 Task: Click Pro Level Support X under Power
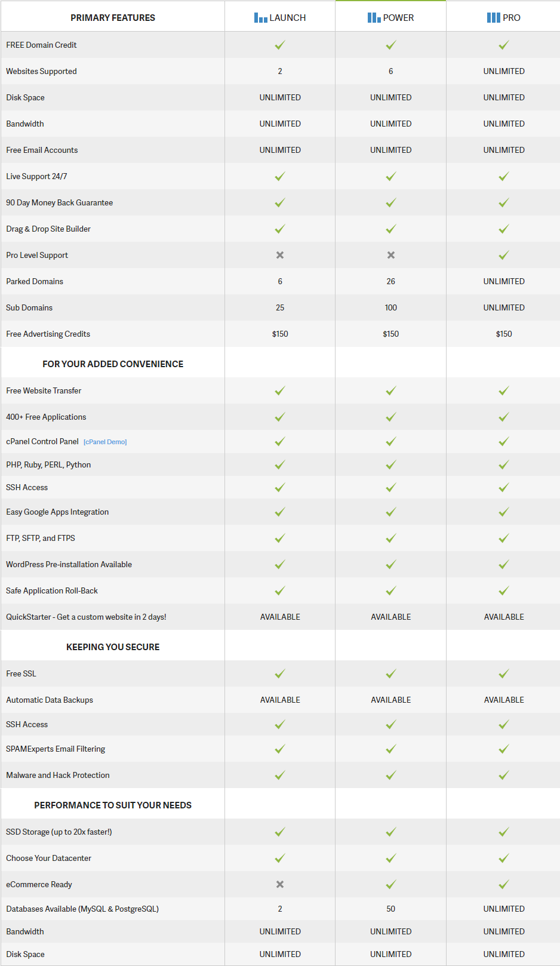(x=391, y=255)
